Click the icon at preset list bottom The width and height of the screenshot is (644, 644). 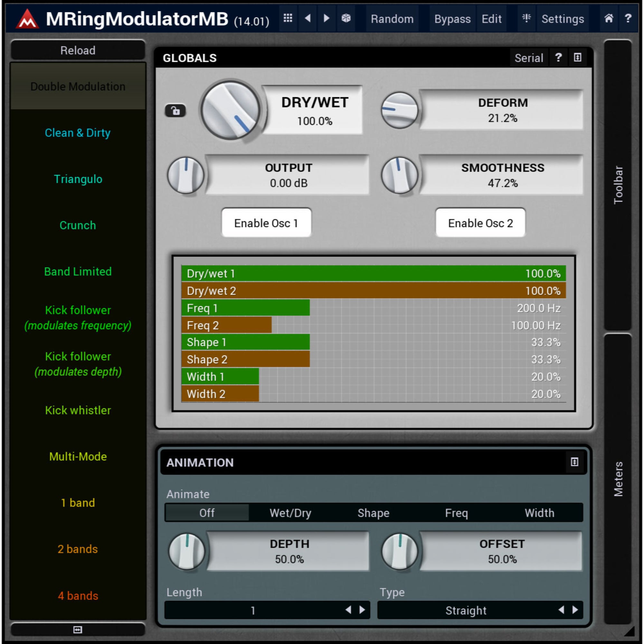(x=78, y=630)
